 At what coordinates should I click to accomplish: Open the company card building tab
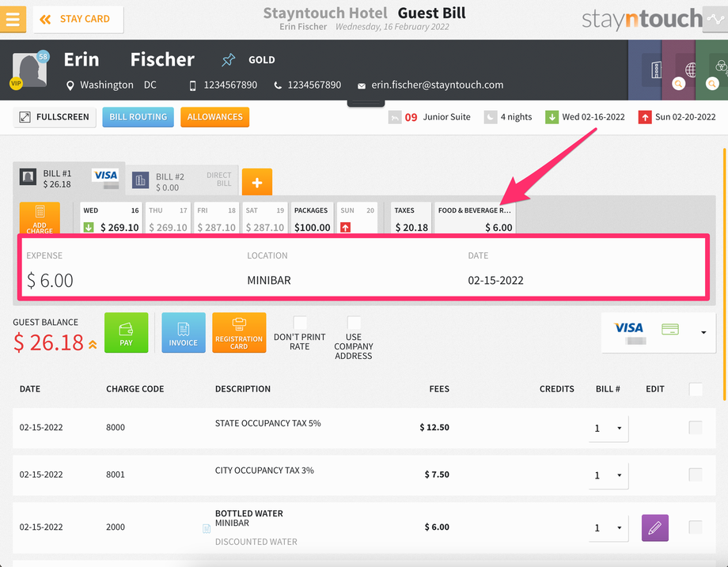pos(646,70)
